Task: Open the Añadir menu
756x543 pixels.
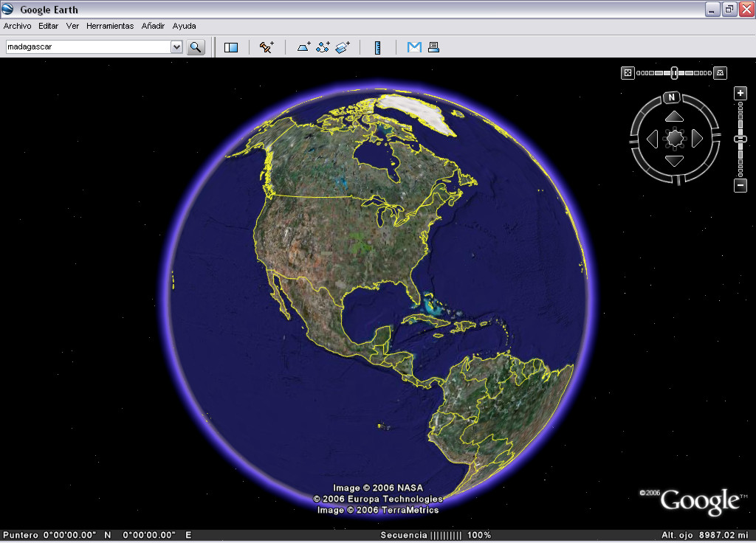Action: click(x=153, y=26)
